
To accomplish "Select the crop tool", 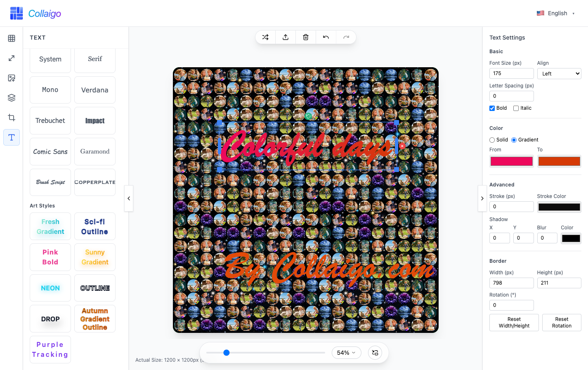I will (11, 118).
